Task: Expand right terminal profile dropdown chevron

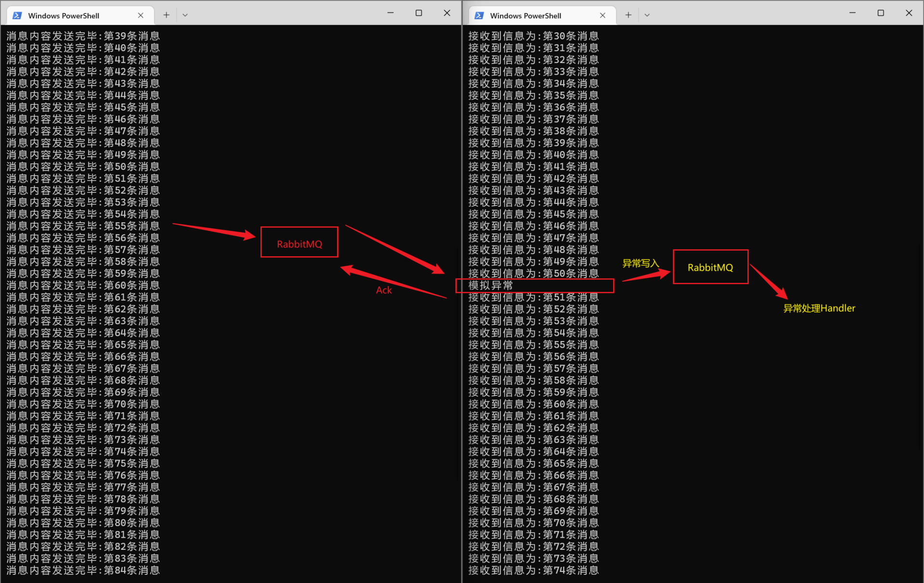Action: pyautogui.click(x=647, y=15)
